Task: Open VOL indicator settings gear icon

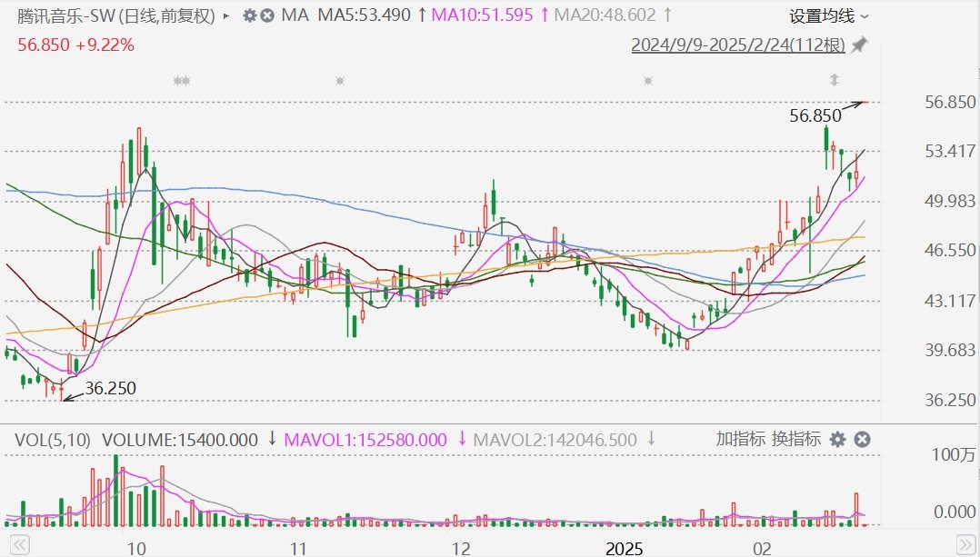Action: click(837, 440)
